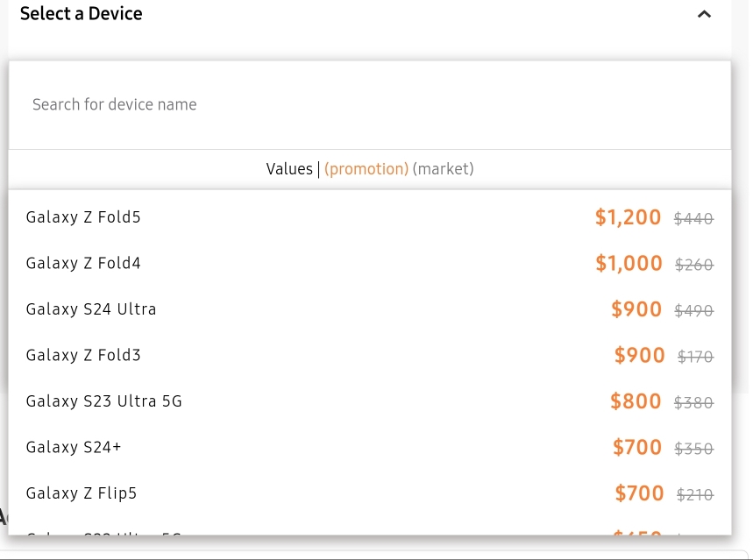
Task: Click the orange (promotion) legend label
Action: click(x=366, y=169)
